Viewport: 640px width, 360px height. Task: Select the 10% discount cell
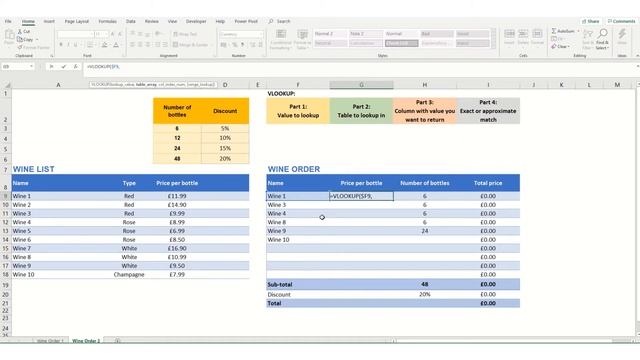coord(225,138)
